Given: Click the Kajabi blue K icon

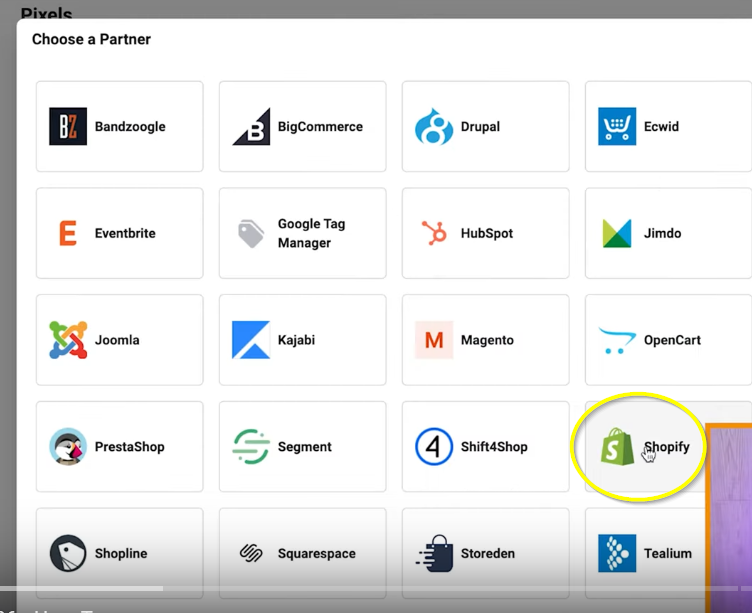Looking at the screenshot, I should [x=251, y=340].
